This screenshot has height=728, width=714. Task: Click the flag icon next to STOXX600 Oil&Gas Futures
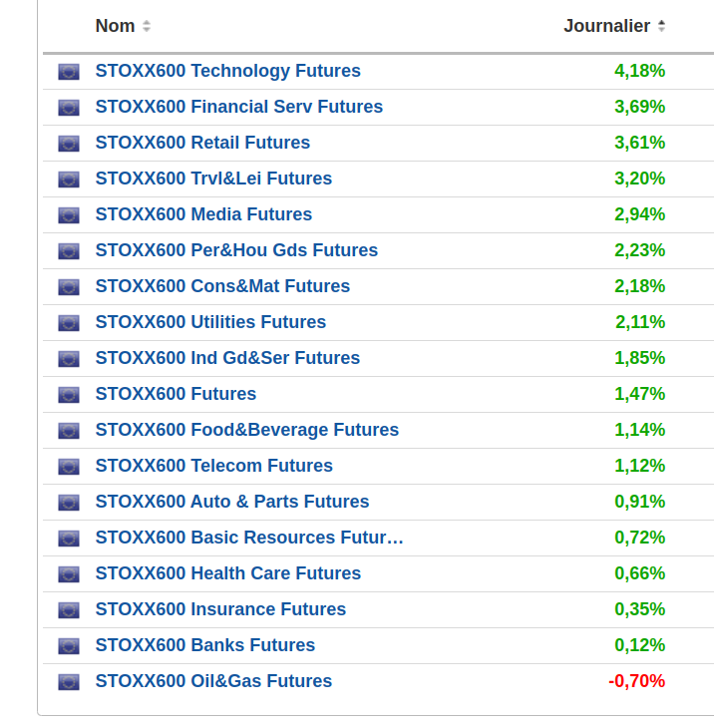click(68, 682)
